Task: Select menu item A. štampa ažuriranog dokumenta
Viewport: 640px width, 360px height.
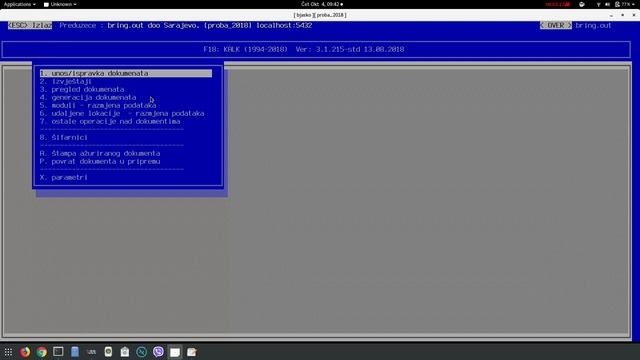Action: tap(100, 153)
